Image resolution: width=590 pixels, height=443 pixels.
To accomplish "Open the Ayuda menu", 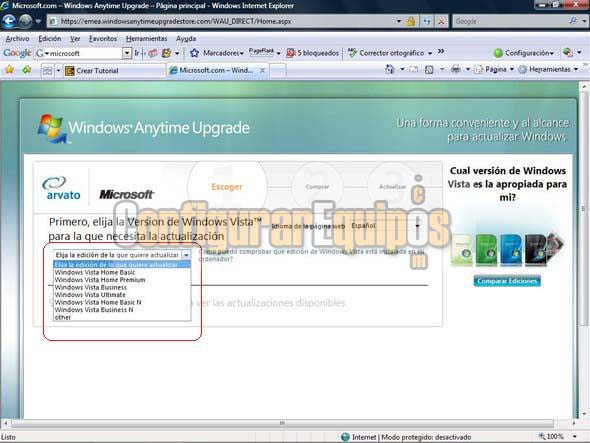I will 186,39.
